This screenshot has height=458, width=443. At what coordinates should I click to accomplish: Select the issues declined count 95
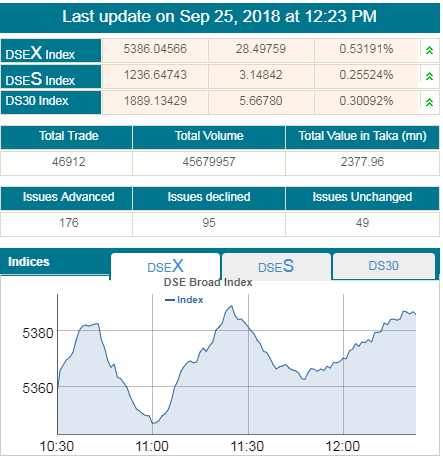(209, 223)
